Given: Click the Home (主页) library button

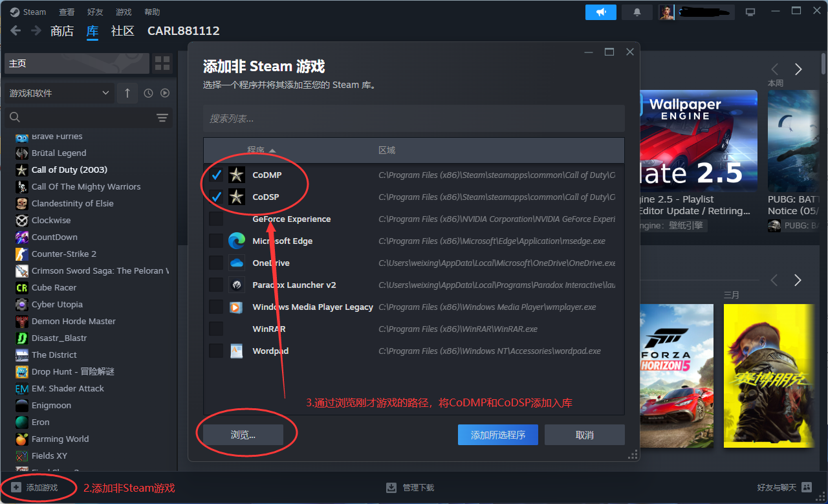Looking at the screenshot, I should 77,63.
